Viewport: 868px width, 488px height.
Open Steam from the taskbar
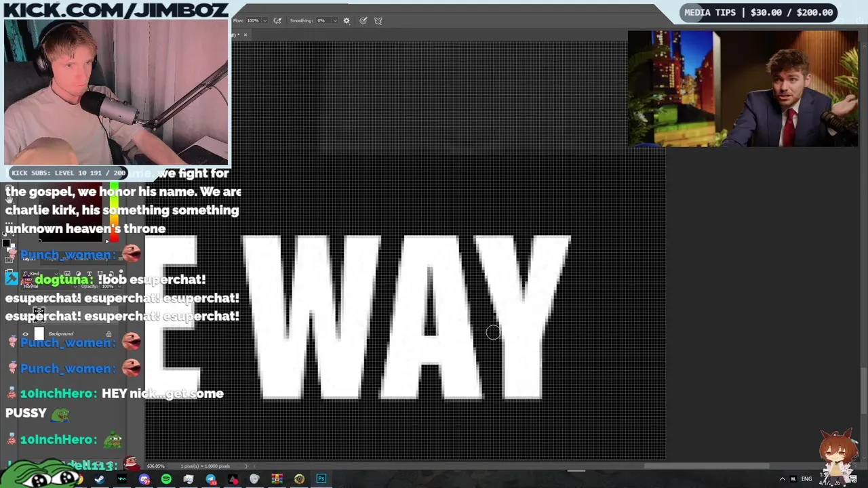point(100,479)
